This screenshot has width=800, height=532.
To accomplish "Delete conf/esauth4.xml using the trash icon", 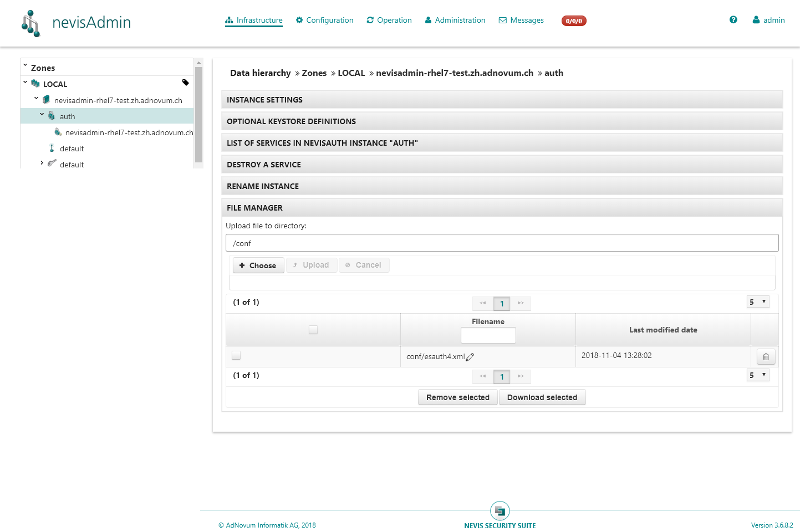I will pos(766,357).
